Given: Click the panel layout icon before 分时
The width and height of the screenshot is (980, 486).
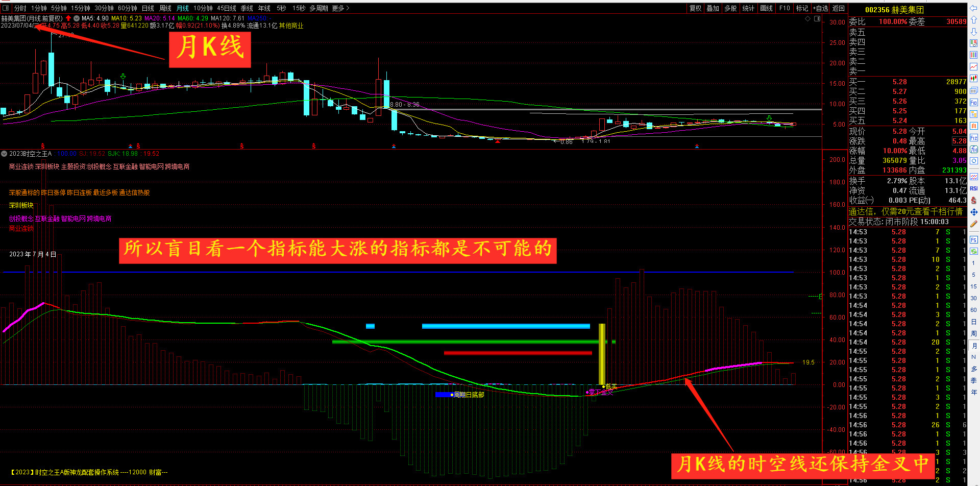Looking at the screenshot, I should (x=5, y=8).
